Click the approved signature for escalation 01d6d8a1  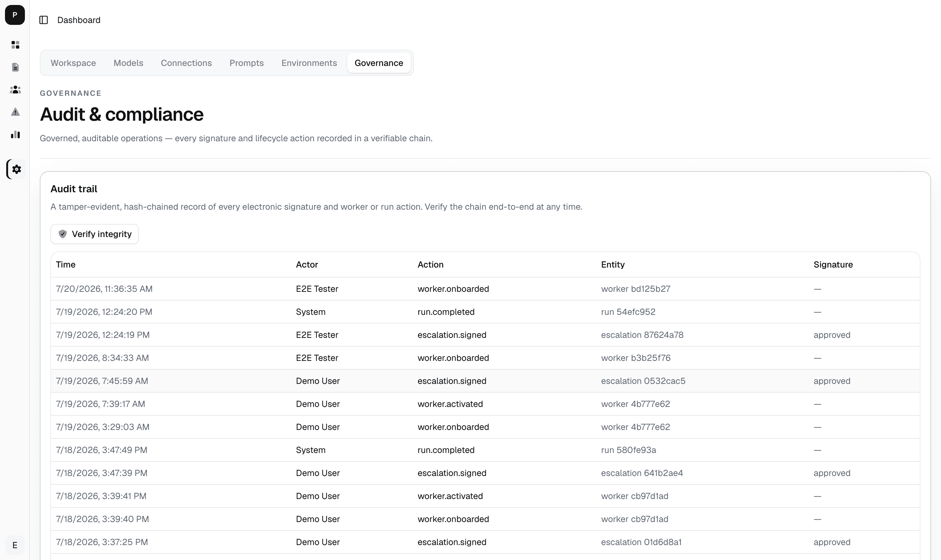[x=832, y=542]
